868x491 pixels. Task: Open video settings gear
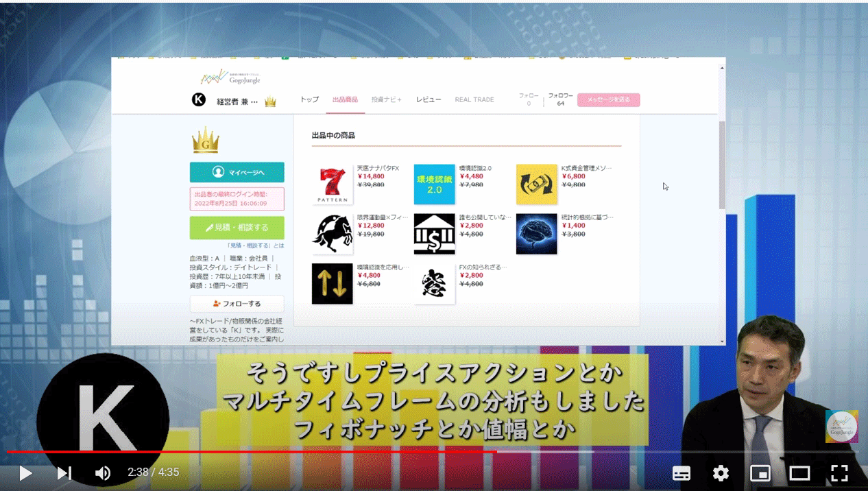tap(721, 473)
